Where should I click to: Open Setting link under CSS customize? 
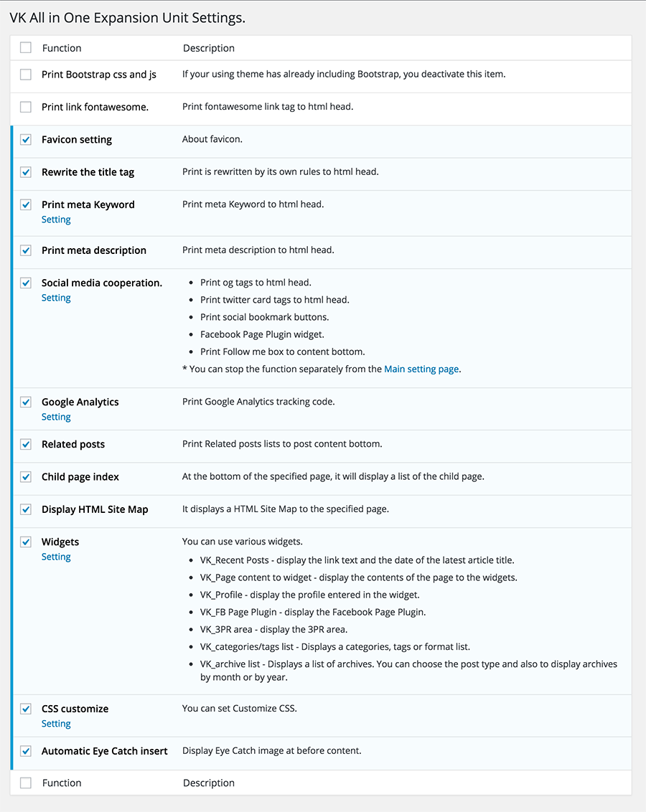(56, 724)
